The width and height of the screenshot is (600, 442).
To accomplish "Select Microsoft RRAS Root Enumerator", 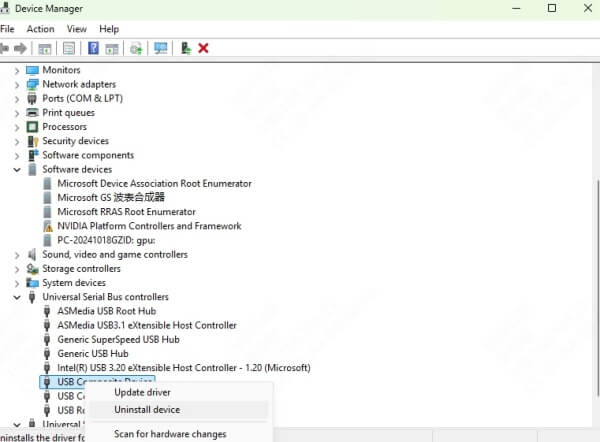I will [126, 212].
